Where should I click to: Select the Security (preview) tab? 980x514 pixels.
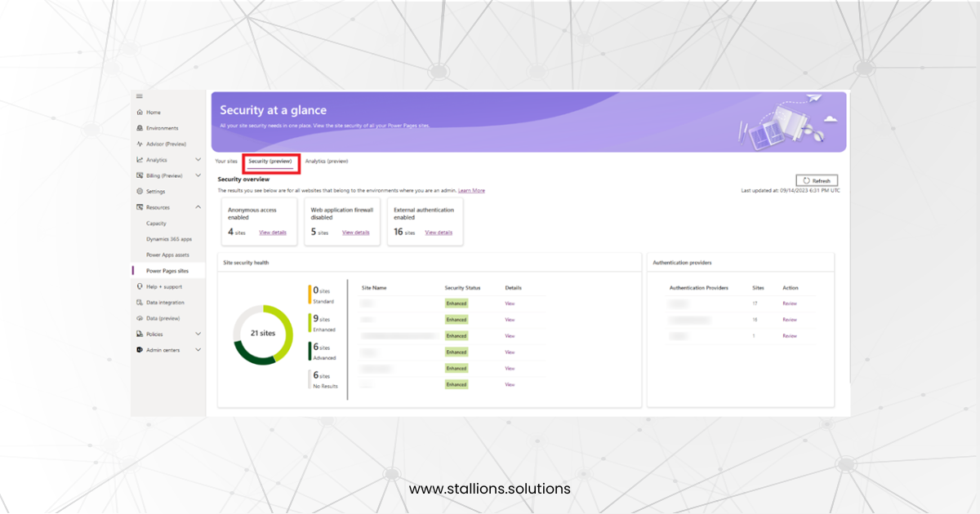pos(270,162)
